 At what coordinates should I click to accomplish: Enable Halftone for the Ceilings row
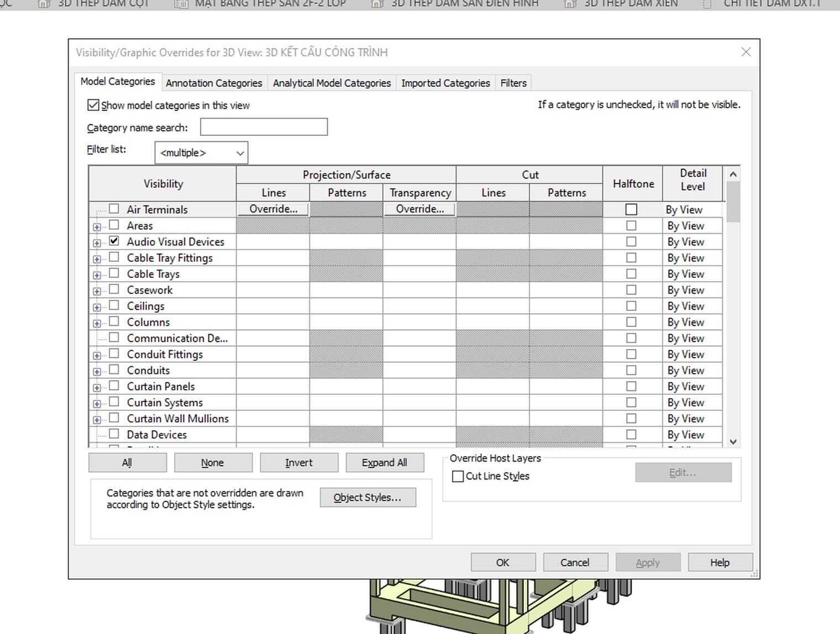tap(631, 306)
